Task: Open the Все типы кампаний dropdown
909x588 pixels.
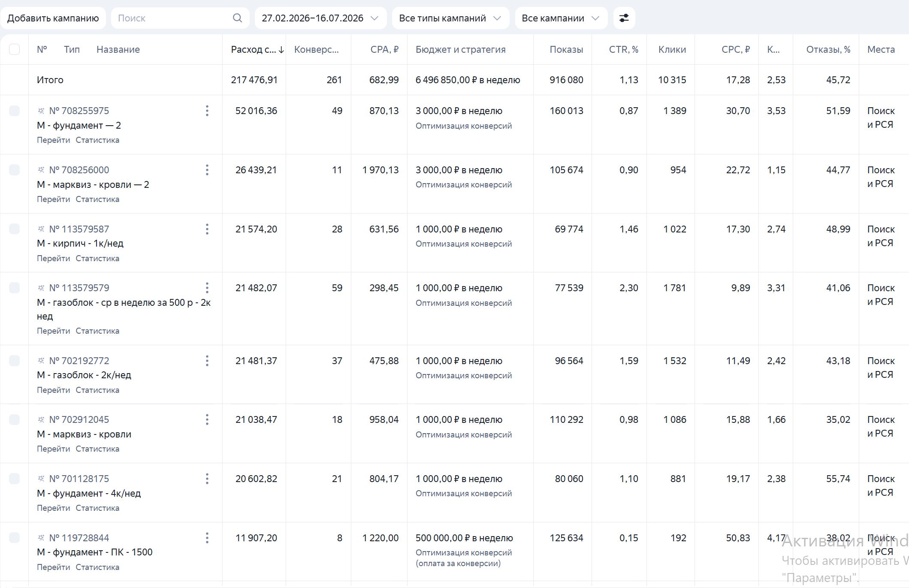Action: pos(450,18)
